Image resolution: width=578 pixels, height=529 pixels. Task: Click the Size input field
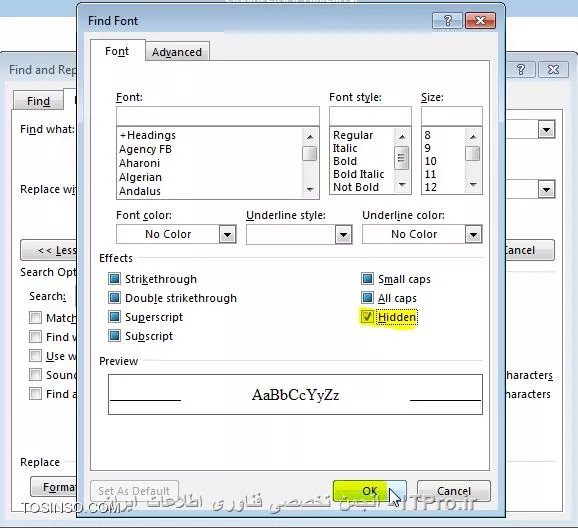[x=452, y=116]
